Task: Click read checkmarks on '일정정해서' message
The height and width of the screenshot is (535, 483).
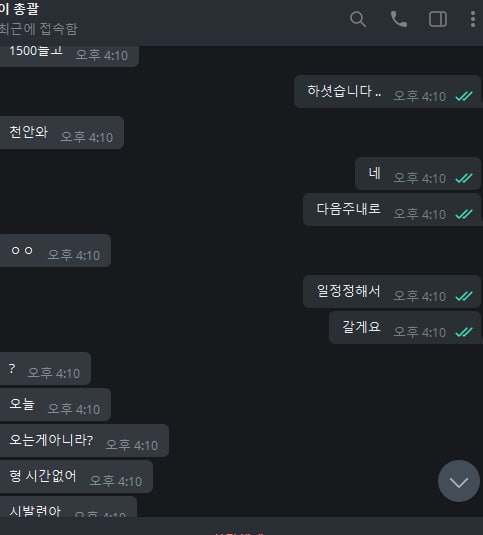Action: [464, 296]
